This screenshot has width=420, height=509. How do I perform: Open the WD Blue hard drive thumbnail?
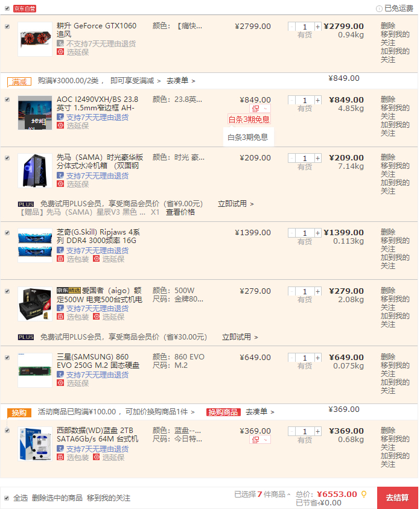point(35,444)
